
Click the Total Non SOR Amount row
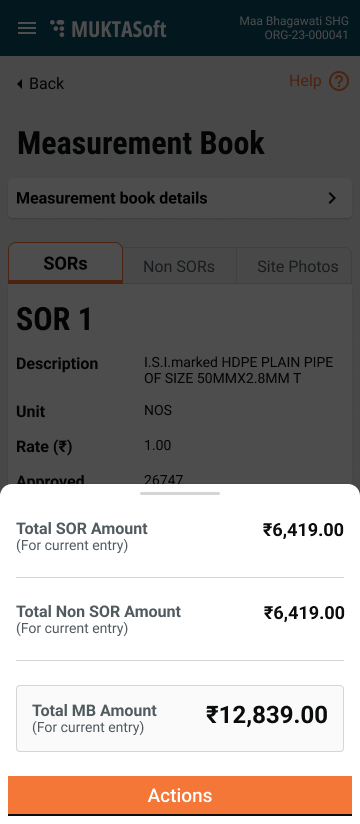coord(180,619)
